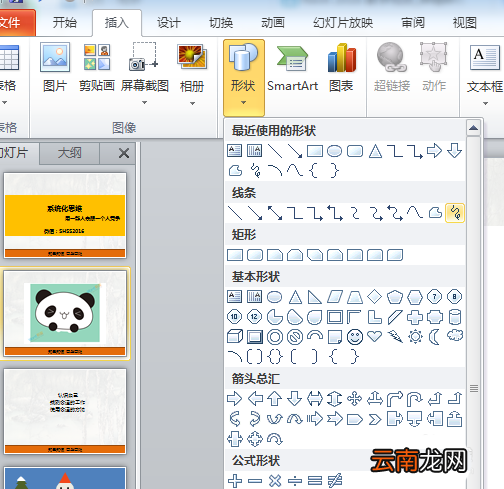The image size is (504, 489).
Task: Select the Cube basic shape
Action: (x=235, y=337)
